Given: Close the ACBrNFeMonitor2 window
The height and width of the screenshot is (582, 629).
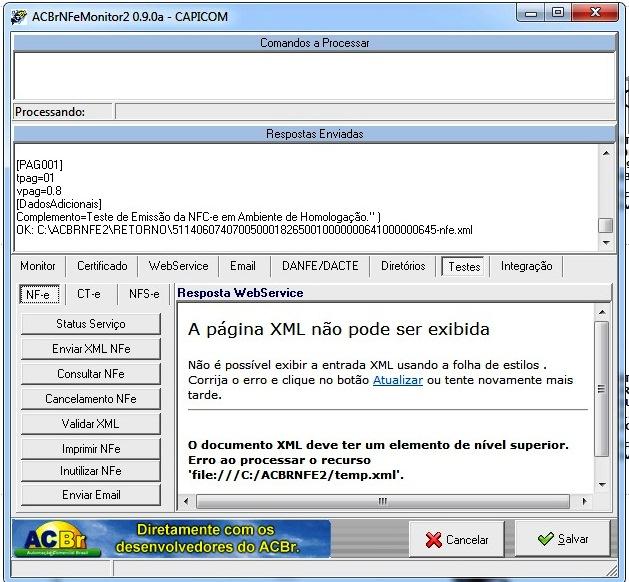Looking at the screenshot, I should pos(595,13).
